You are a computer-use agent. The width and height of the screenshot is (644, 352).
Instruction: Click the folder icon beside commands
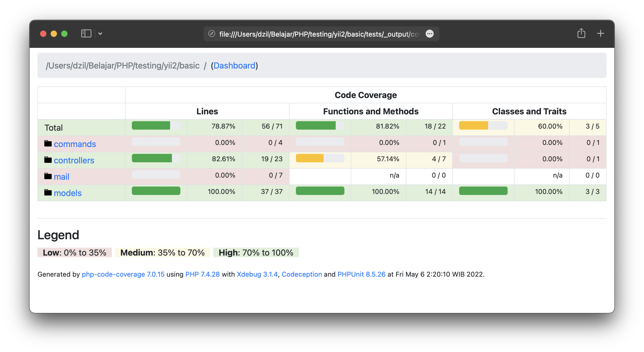(48, 144)
